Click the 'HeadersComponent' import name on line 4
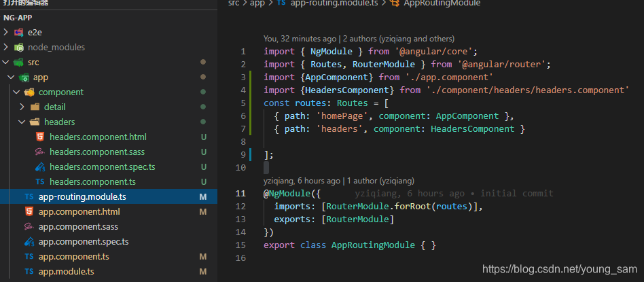Image resolution: width=644 pixels, height=282 pixels. (x=346, y=90)
